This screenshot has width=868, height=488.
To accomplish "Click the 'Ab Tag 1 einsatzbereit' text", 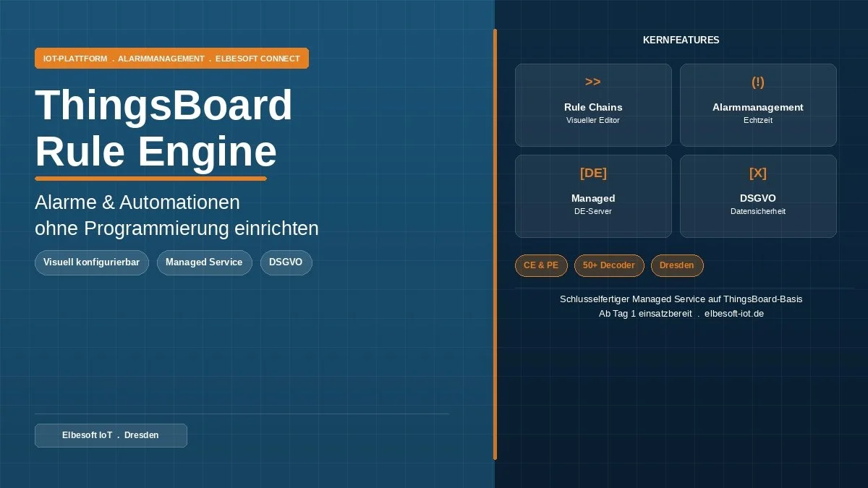I will point(645,314).
